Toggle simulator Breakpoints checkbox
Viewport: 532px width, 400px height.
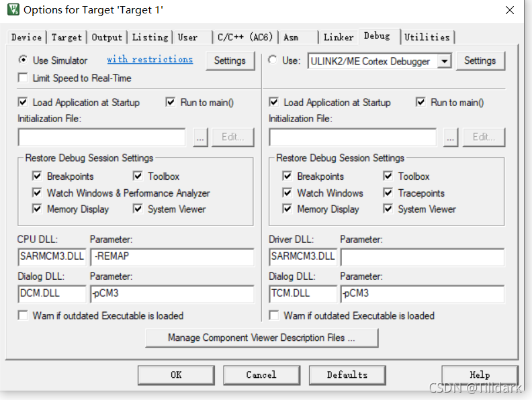click(x=37, y=176)
